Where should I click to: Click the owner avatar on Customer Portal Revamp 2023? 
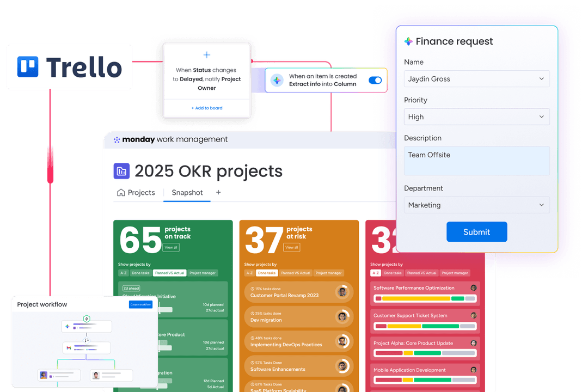pyautogui.click(x=342, y=292)
